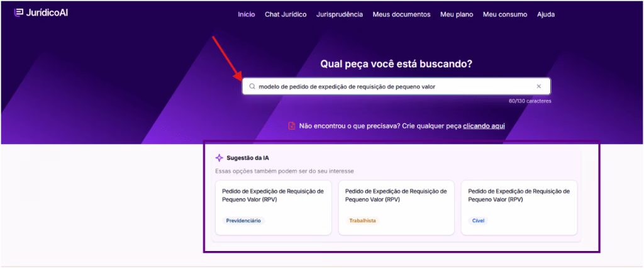
Task: Open the Início menu item
Action: [x=247, y=14]
